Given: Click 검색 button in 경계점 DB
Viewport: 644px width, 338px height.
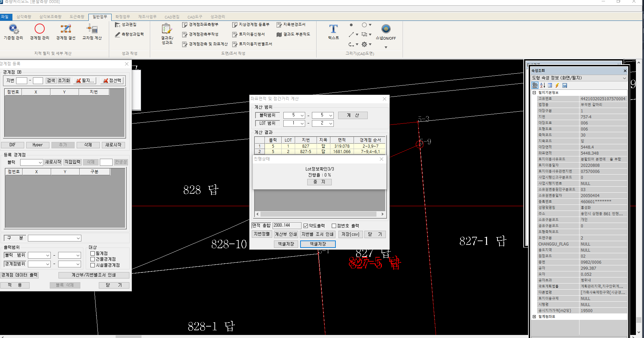Looking at the screenshot, I should (51, 81).
